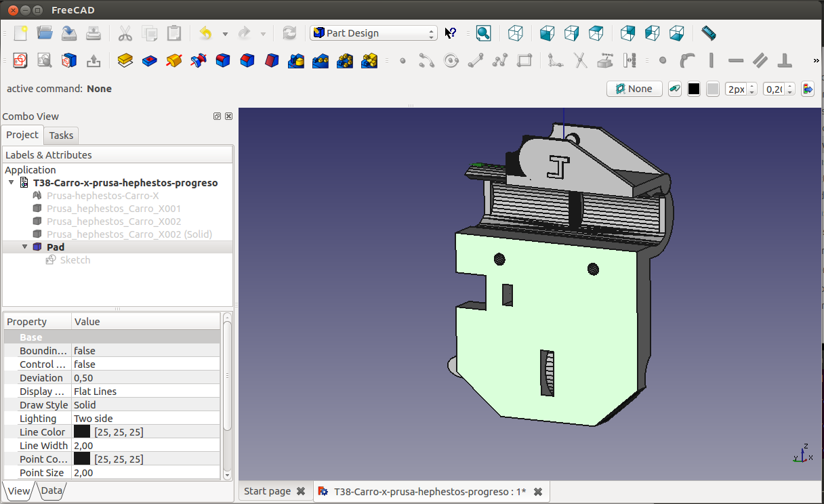Click the None working plane button
Viewport: 824px width, 504px height.
(634, 89)
